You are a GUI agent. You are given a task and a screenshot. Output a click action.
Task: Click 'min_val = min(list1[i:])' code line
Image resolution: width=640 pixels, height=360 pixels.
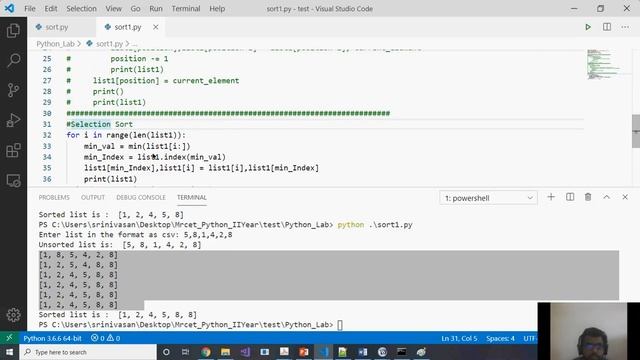(137, 146)
